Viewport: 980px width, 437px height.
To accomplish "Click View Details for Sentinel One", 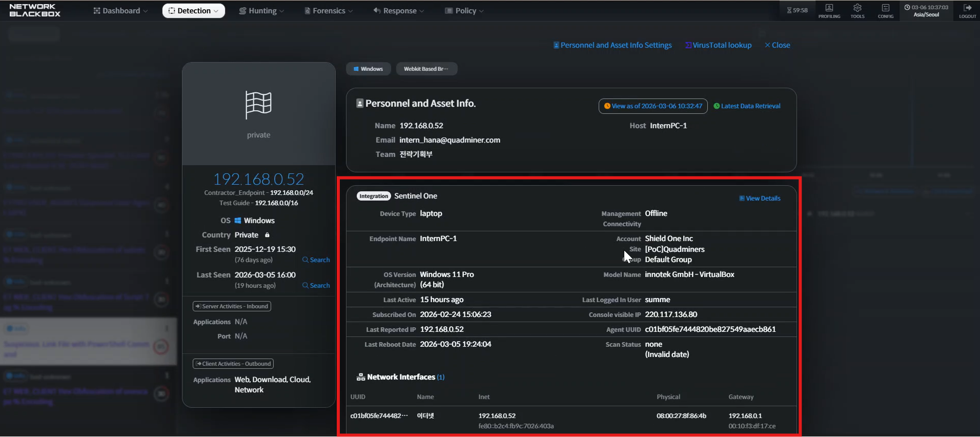I will pos(760,198).
